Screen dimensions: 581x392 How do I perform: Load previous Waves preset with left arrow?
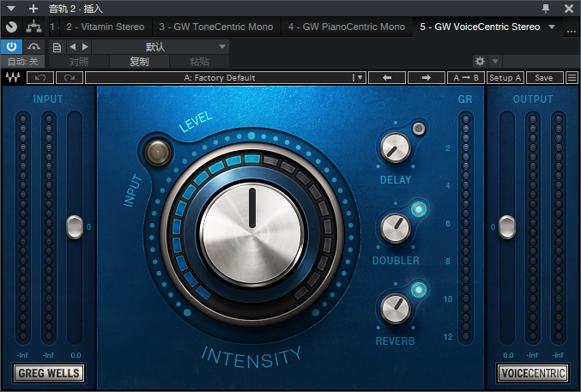(x=387, y=77)
